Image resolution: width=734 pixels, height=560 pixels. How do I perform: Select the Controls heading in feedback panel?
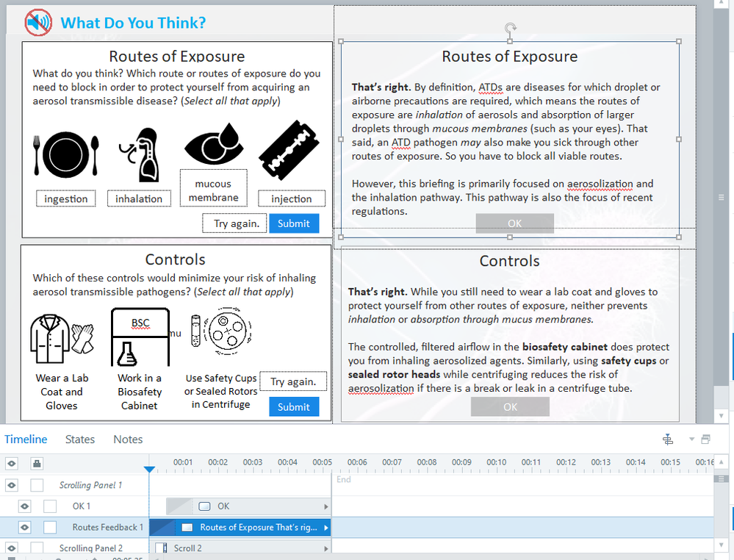coord(510,261)
